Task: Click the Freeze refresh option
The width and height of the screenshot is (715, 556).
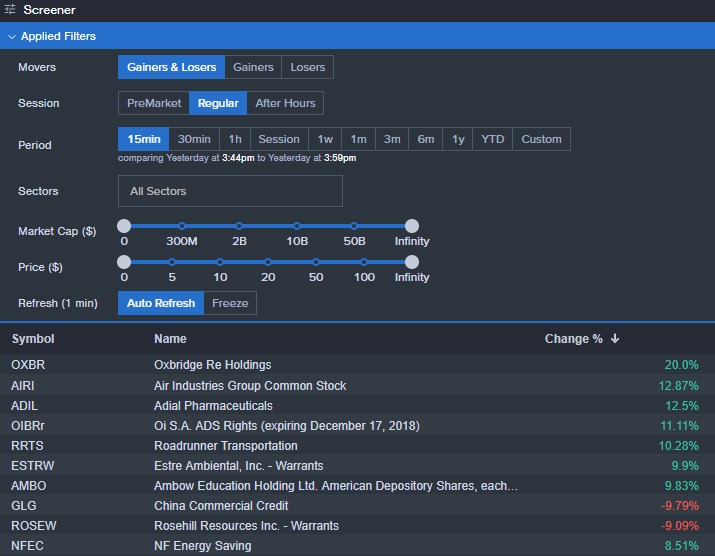Action: pos(230,303)
